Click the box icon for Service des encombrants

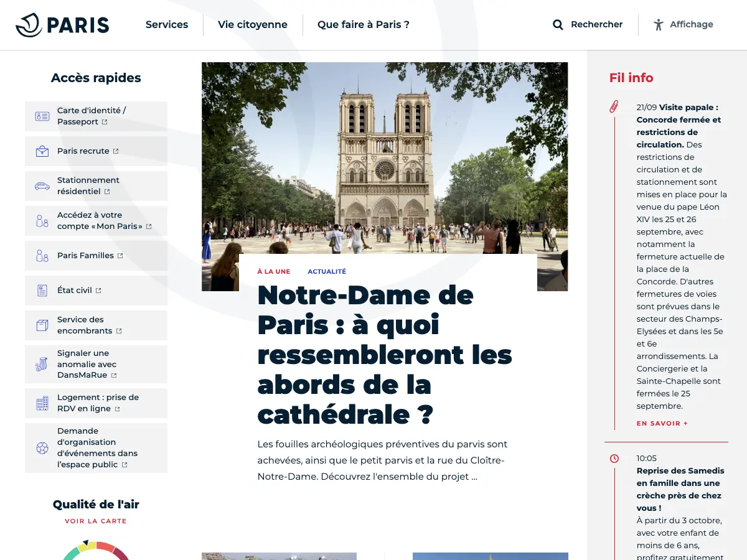click(x=42, y=325)
